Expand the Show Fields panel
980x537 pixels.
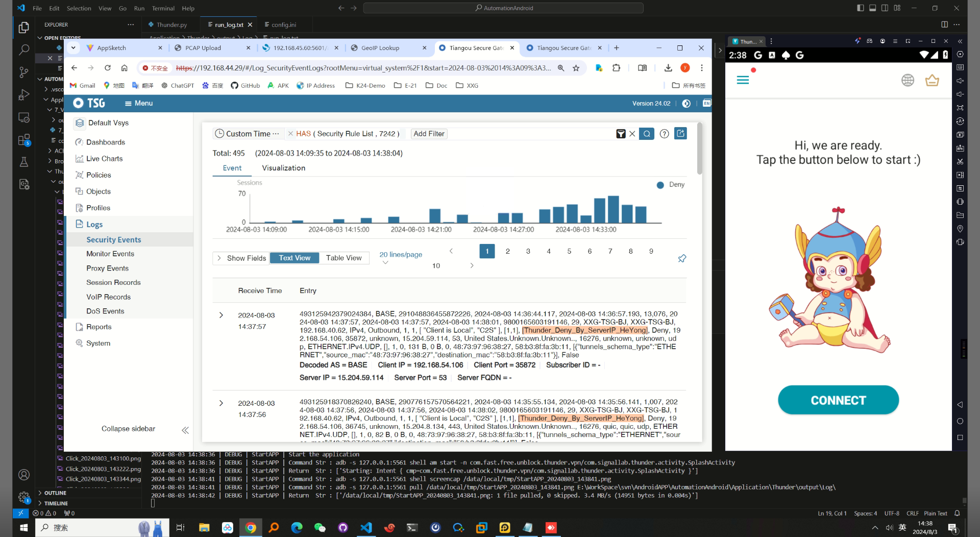click(241, 258)
